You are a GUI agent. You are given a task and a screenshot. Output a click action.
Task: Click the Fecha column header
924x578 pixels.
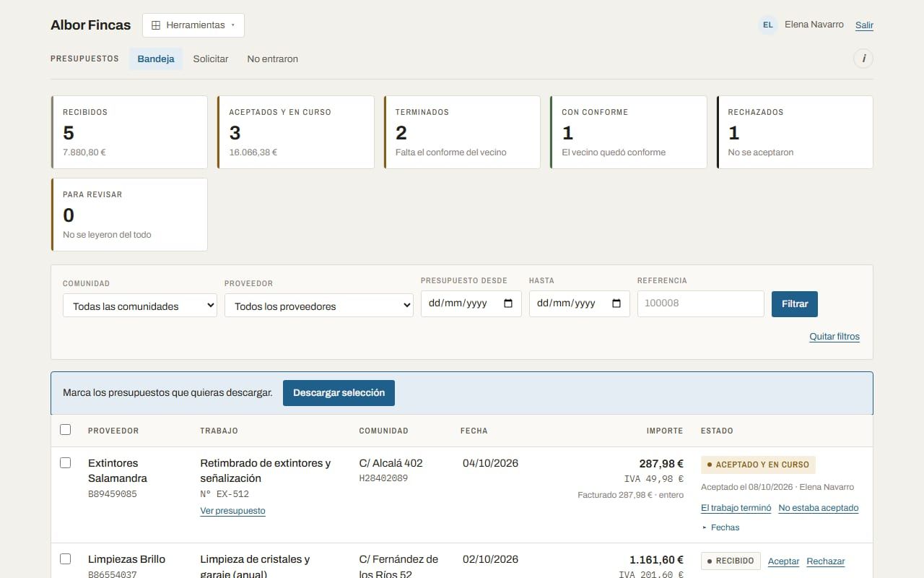(x=474, y=431)
